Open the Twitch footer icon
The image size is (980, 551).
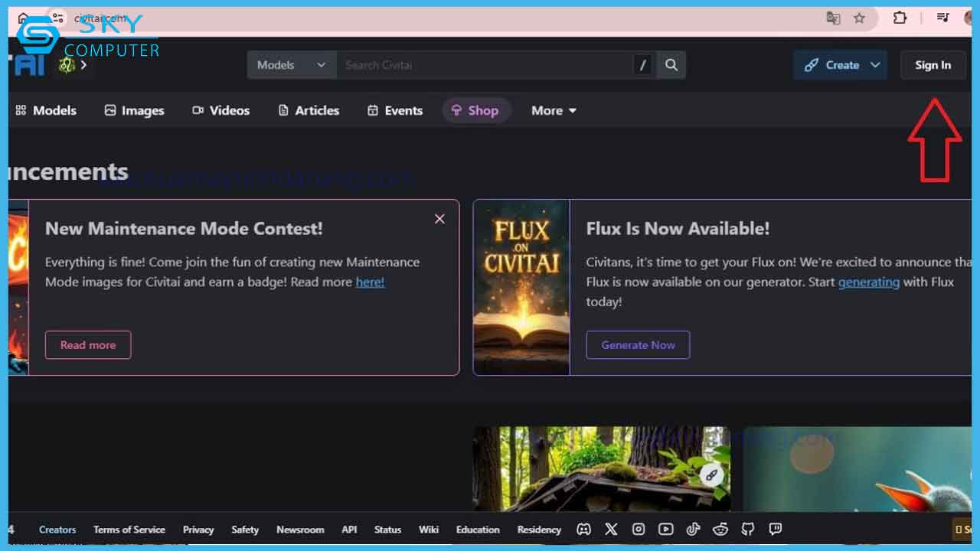tap(776, 530)
